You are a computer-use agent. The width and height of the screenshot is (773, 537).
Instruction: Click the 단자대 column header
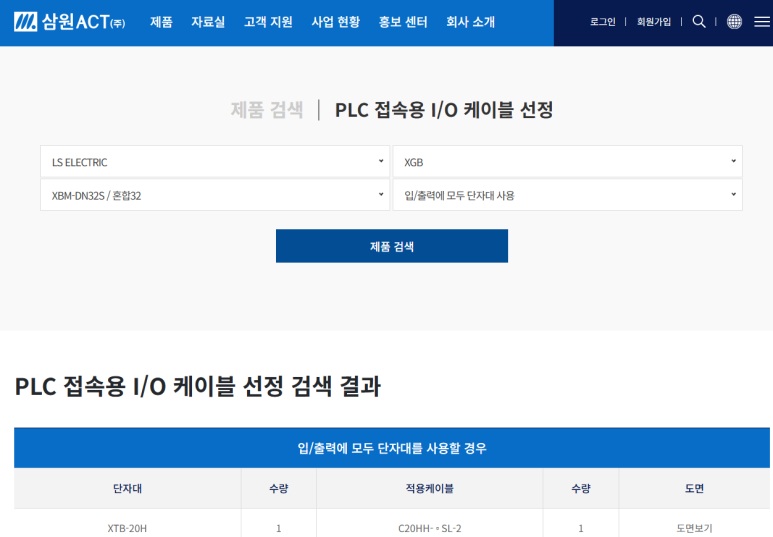(x=127, y=488)
